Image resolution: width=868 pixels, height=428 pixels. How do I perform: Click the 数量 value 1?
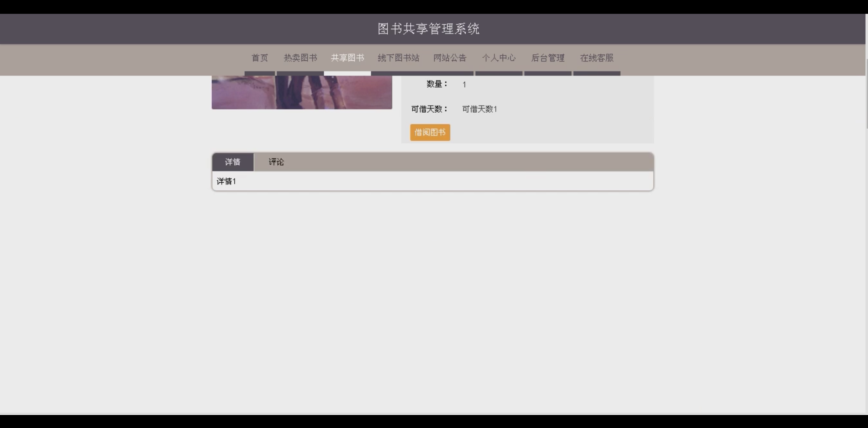click(x=464, y=85)
